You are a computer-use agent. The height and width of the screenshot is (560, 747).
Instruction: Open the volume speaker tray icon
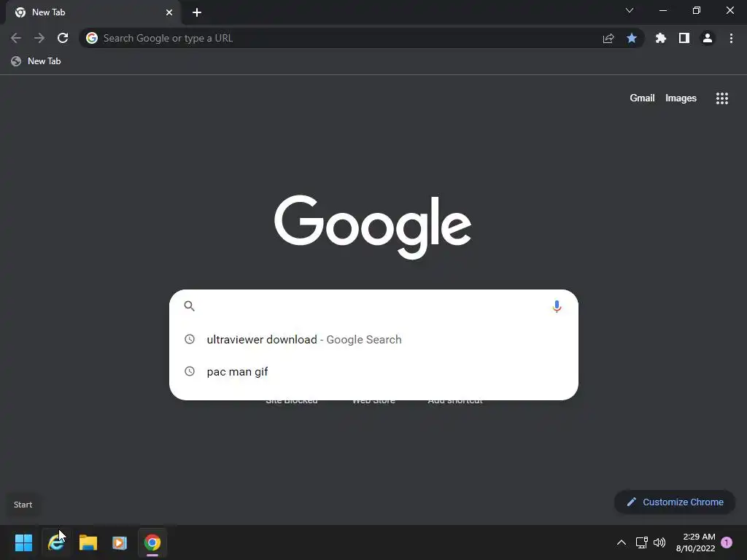click(659, 542)
